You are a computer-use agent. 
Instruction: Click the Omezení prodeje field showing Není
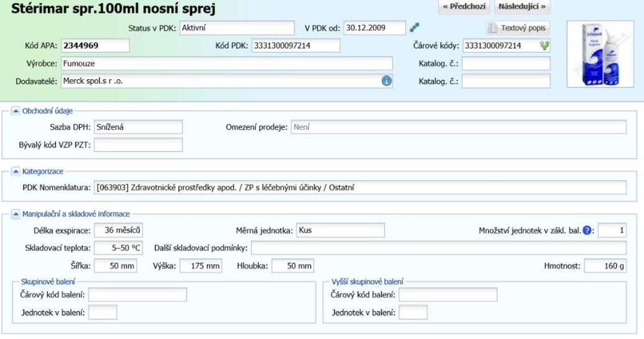click(458, 127)
